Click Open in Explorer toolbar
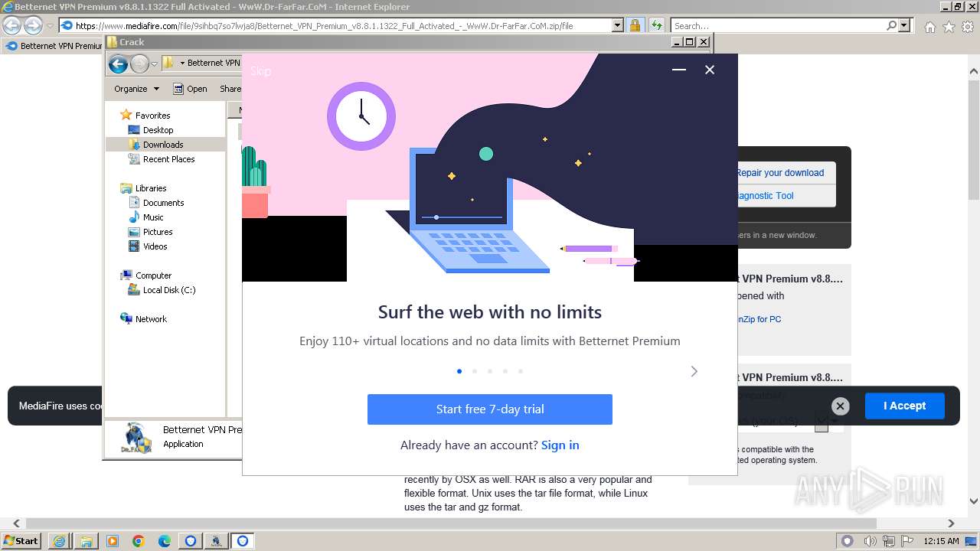 click(190, 89)
